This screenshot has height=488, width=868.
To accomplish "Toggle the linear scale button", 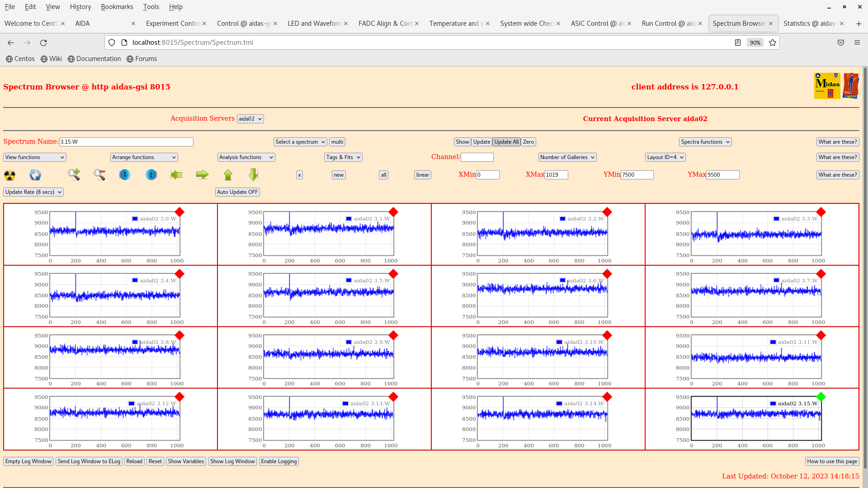I will coord(422,175).
